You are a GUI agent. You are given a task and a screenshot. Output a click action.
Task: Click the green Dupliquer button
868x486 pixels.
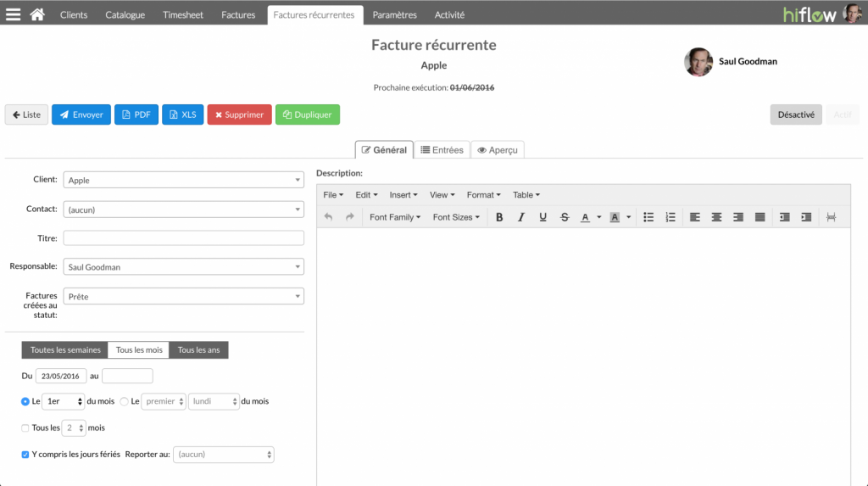307,115
